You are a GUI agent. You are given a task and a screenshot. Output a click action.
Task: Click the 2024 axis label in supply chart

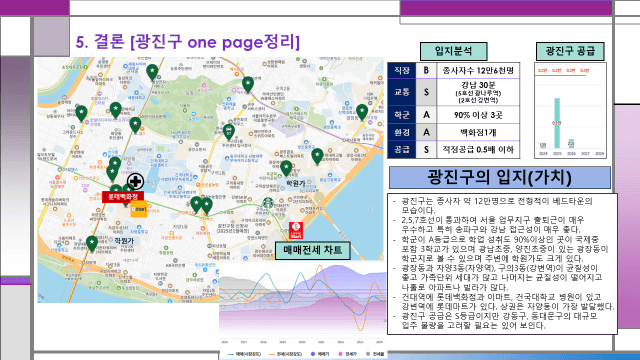click(543, 154)
